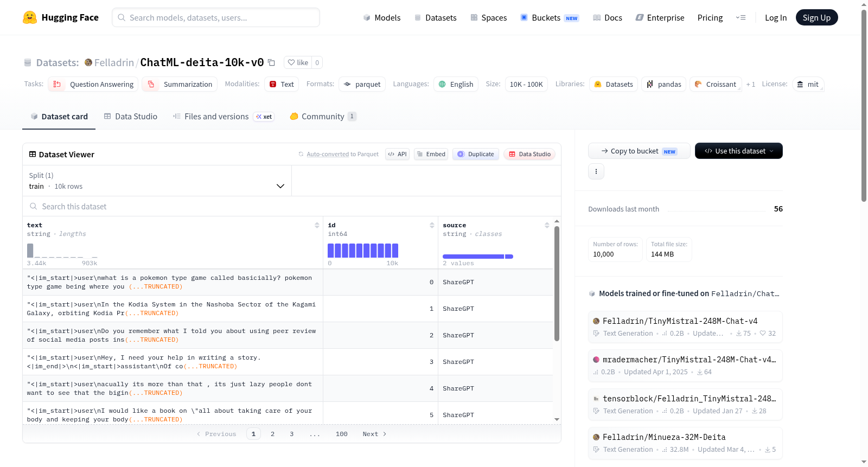Click the Hugging Face logo icon

click(30, 17)
